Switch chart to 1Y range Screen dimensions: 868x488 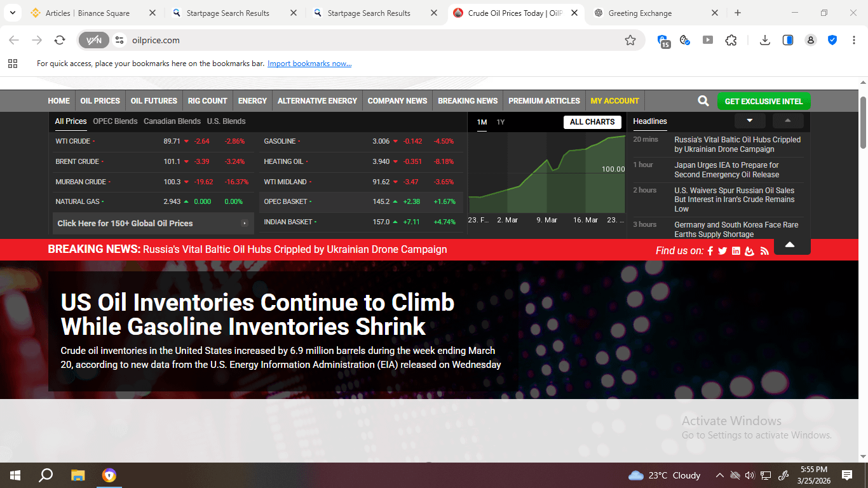pos(501,122)
